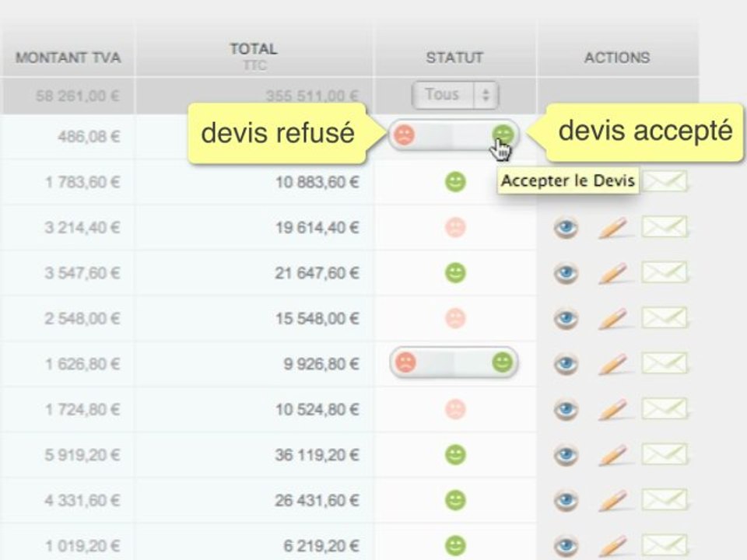The image size is (747, 560).
Task: Edit the 10 524,80 € quote with pencil icon
Action: [x=614, y=410]
